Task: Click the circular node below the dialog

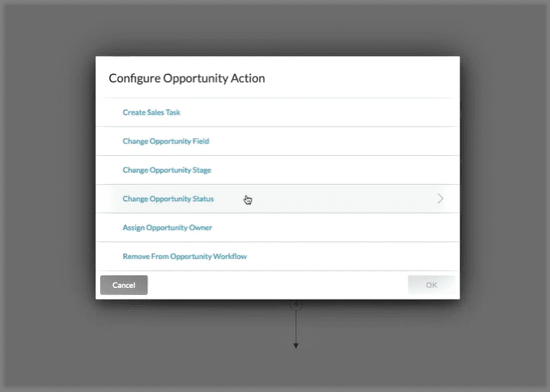Action: coord(296,304)
